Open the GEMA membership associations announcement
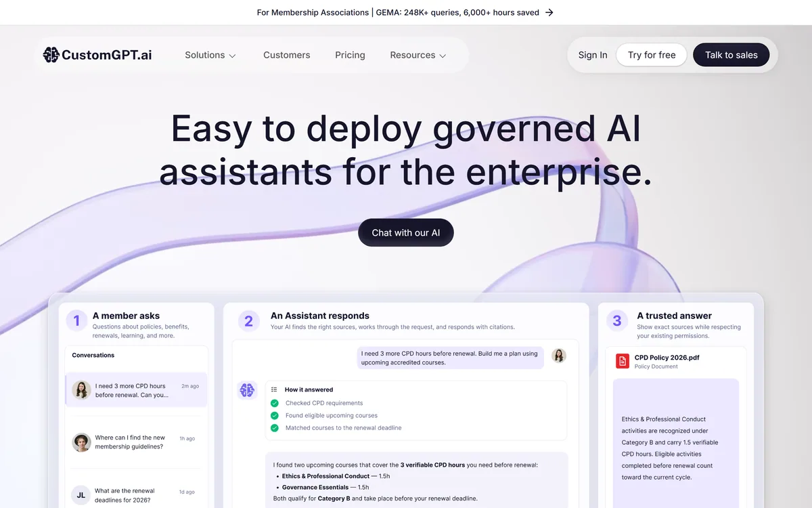 pyautogui.click(x=405, y=12)
